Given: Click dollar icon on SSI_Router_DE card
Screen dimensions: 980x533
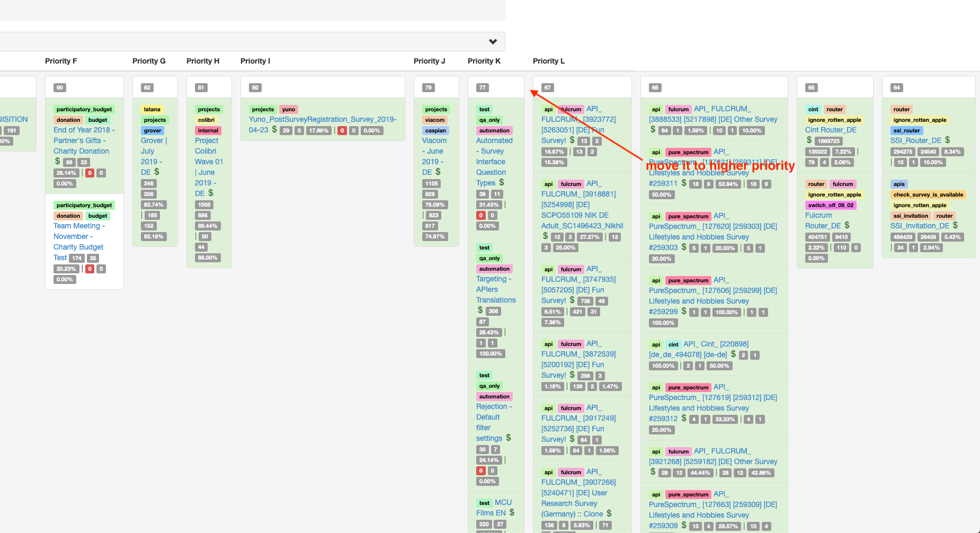Looking at the screenshot, I should click(948, 140).
